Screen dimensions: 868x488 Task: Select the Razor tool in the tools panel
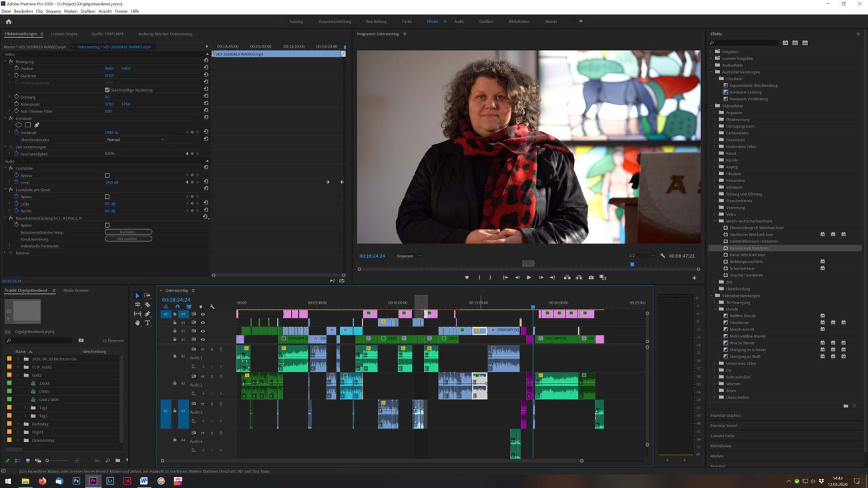(148, 304)
